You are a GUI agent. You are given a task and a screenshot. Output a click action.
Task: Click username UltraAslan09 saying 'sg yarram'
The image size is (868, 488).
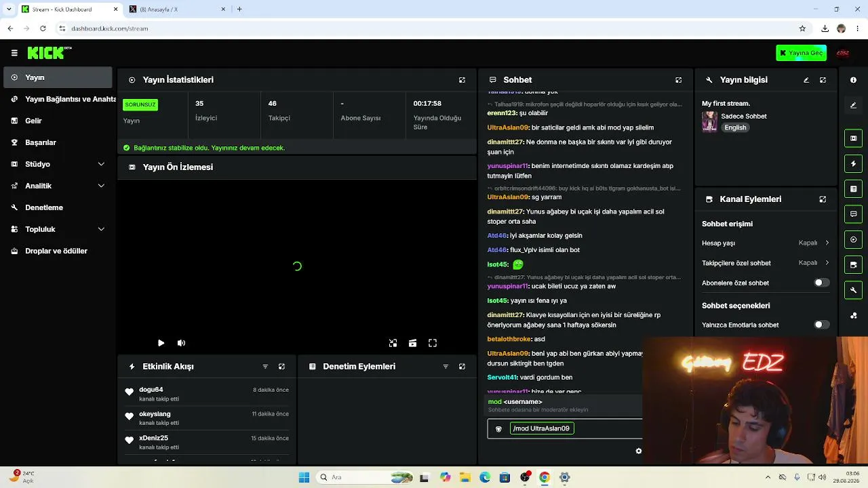coord(507,197)
